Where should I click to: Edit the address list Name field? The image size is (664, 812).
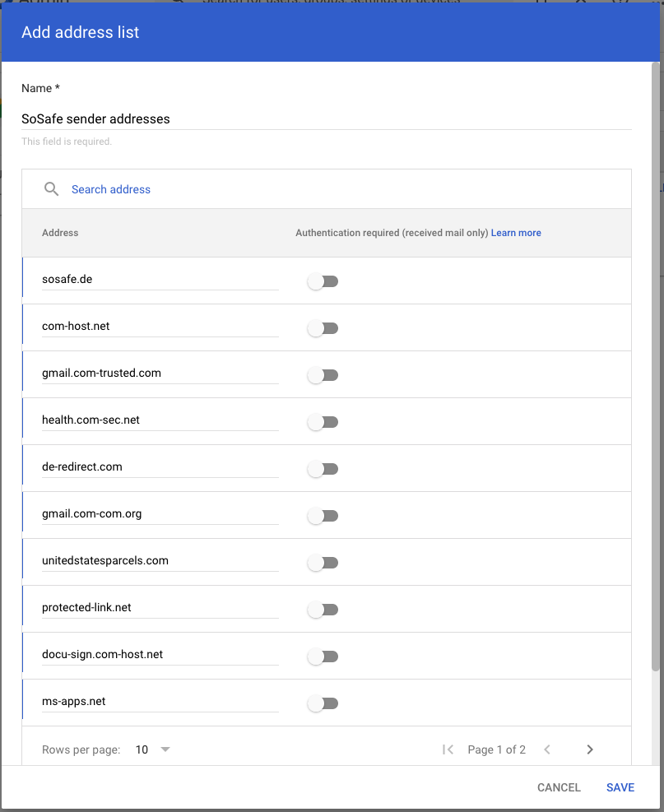(x=326, y=119)
